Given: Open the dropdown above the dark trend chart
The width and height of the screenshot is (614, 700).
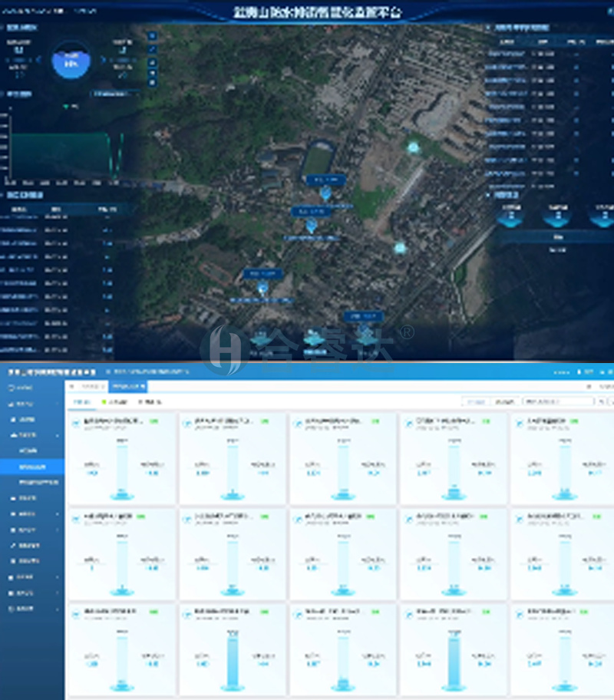Looking at the screenshot, I should tap(115, 94).
